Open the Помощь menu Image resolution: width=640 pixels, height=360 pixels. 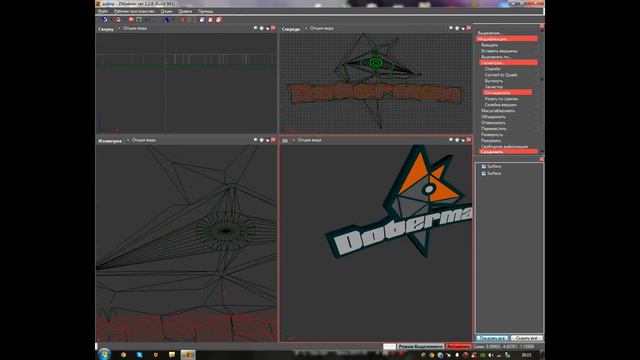(205, 11)
